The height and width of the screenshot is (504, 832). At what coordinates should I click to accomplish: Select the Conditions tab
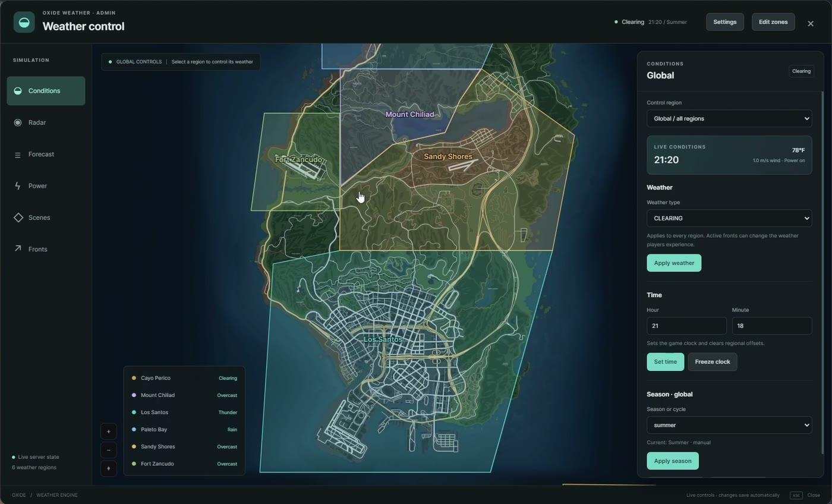46,91
